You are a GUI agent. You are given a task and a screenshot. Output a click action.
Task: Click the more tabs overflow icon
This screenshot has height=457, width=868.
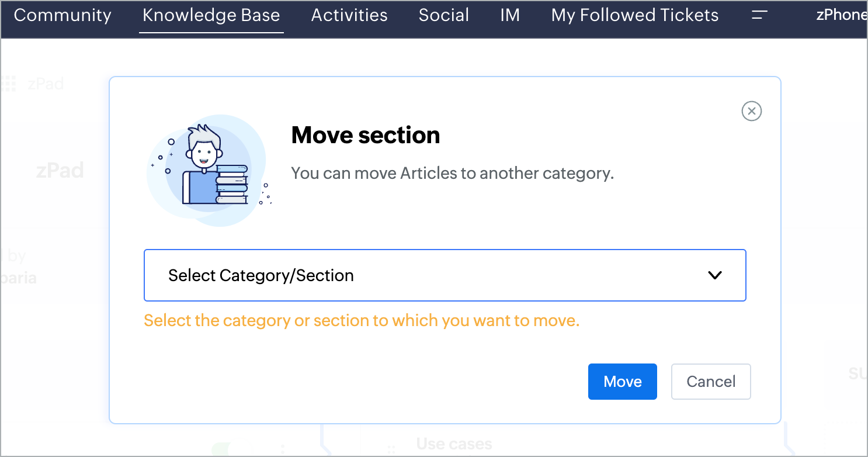tap(759, 15)
